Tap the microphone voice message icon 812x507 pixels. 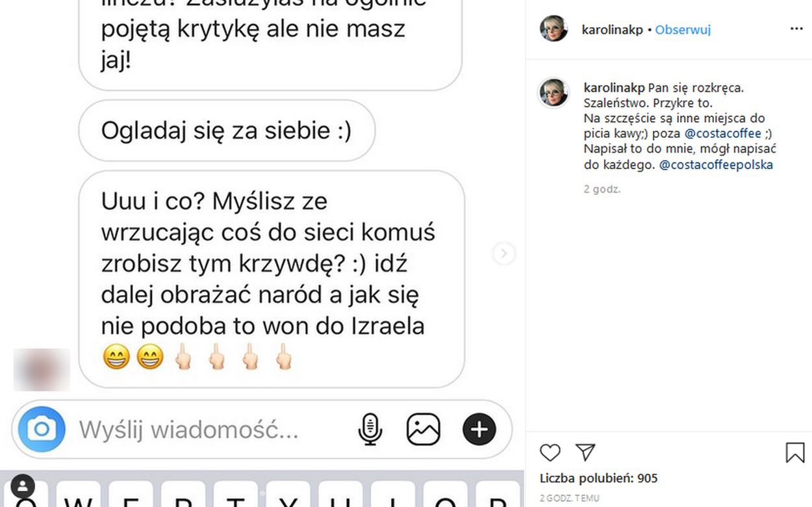click(x=370, y=429)
